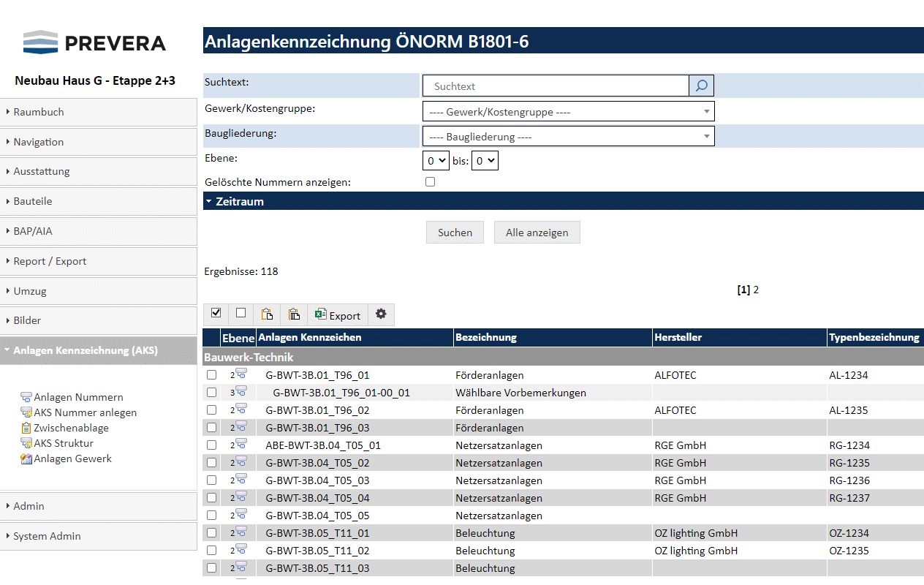Open the Report / Export sidebar menu
This screenshot has height=585, width=924.
click(50, 261)
